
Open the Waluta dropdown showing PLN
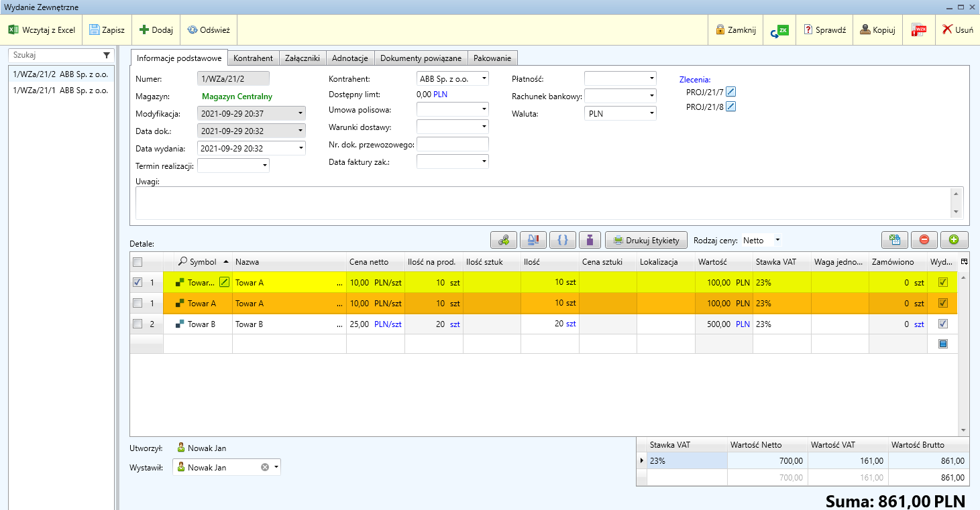(651, 114)
